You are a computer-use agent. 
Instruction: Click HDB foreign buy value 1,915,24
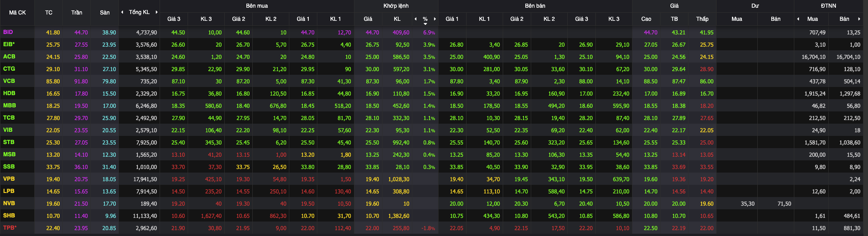(x=815, y=94)
